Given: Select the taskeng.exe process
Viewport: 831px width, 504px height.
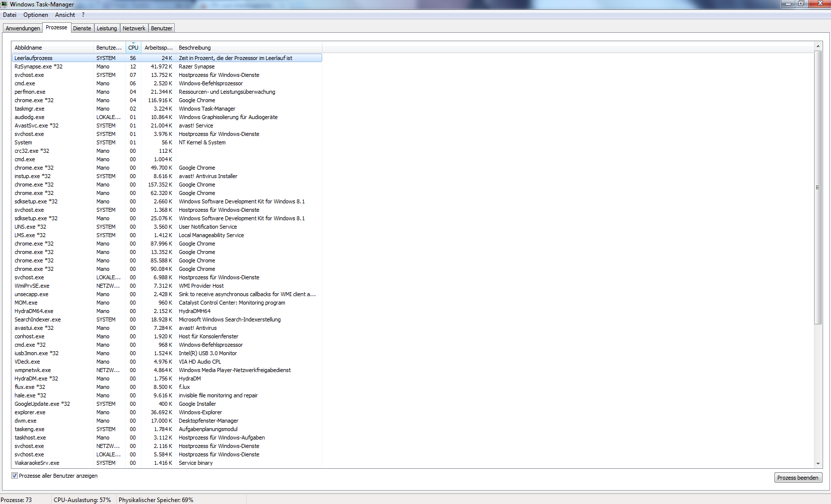Looking at the screenshot, I should [x=167, y=429].
